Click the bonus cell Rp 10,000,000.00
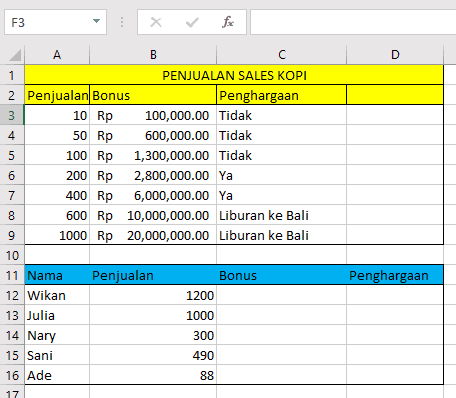Image resolution: width=456 pixels, height=398 pixels. [153, 215]
